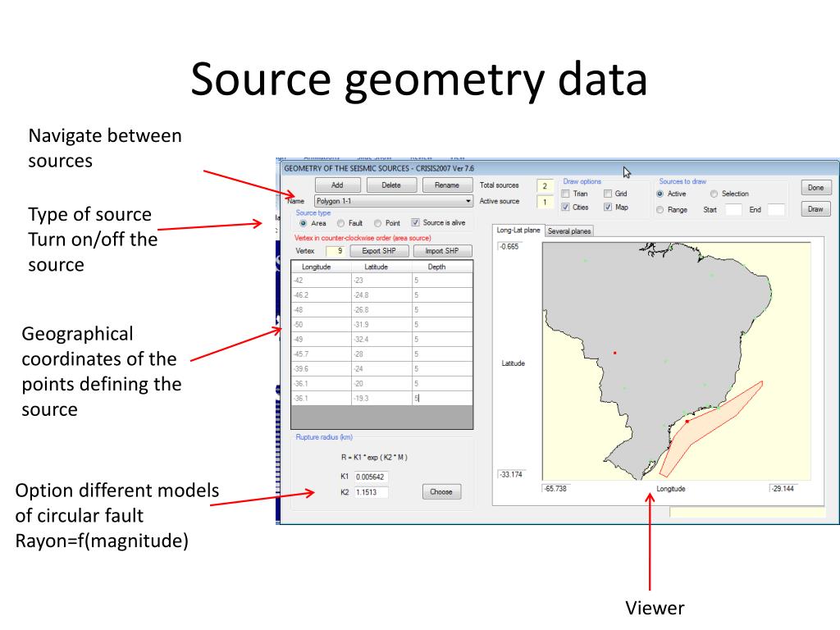
Task: Click the lower latitude limit field -33.174
Action: pyautogui.click(x=512, y=475)
